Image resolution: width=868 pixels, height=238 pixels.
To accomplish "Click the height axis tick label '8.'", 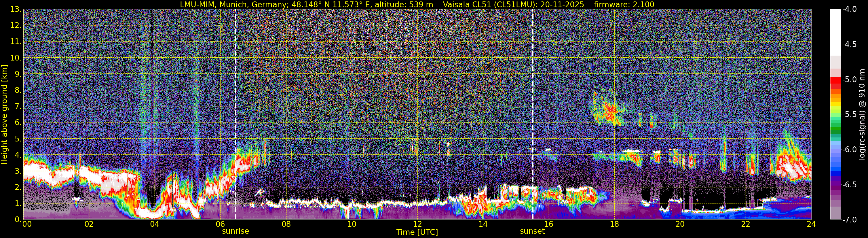I will (x=18, y=90).
